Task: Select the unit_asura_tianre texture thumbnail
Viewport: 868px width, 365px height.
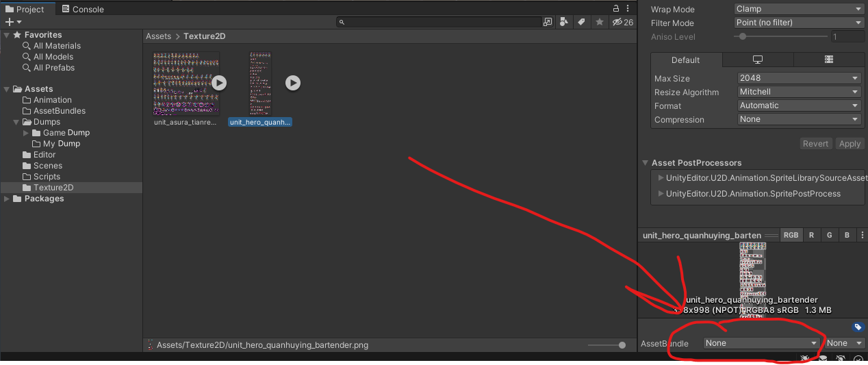Action: click(x=186, y=83)
